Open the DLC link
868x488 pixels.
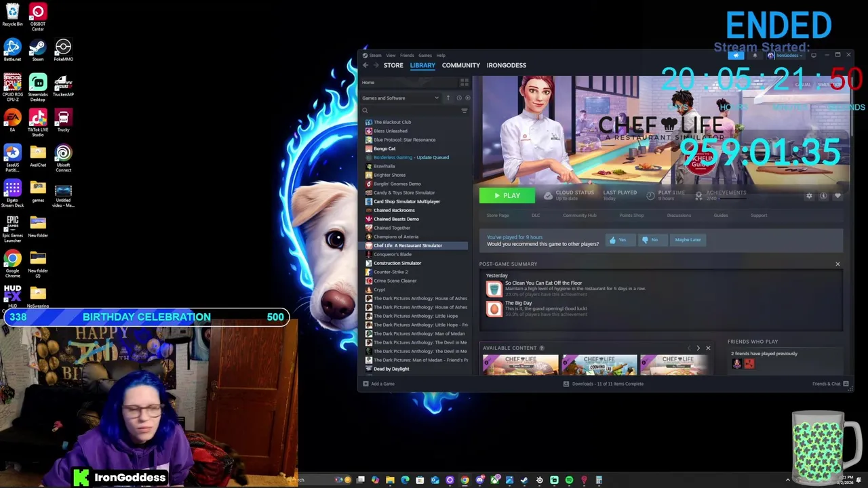pos(536,216)
